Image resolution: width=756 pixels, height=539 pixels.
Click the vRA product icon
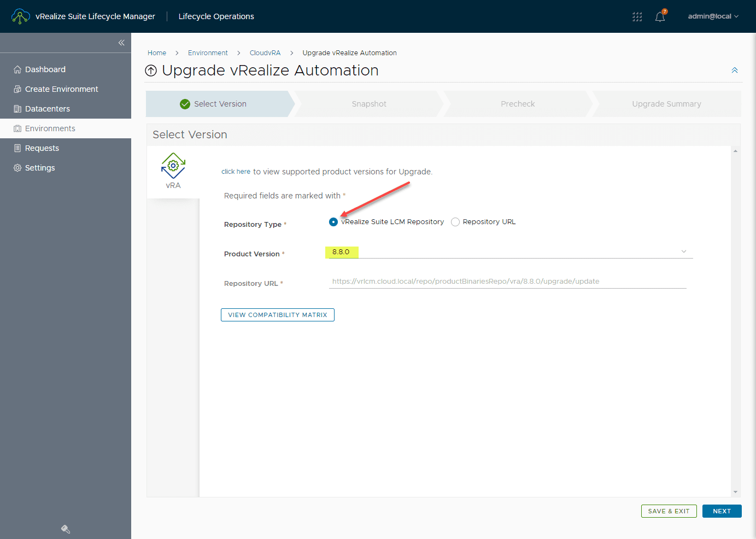pos(173,165)
